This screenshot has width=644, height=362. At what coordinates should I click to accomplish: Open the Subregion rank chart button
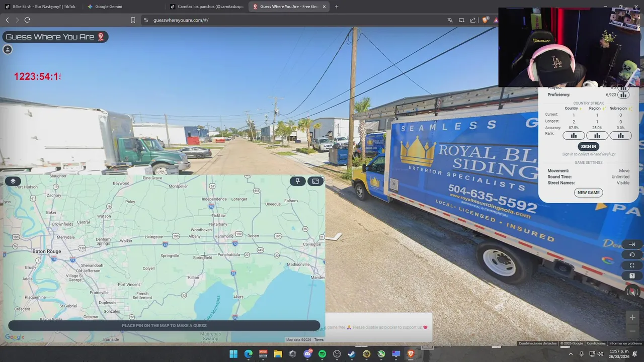pyautogui.click(x=621, y=135)
